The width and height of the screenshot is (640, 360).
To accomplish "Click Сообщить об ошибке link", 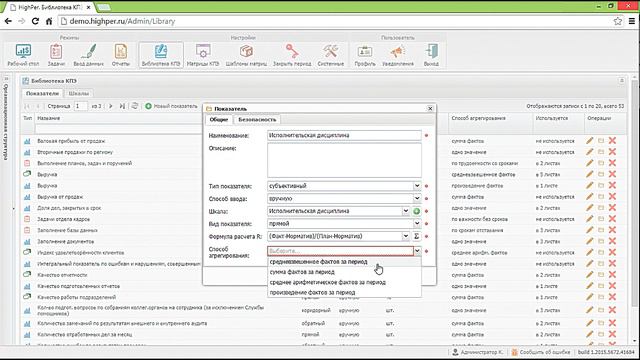I will pos(541,352).
